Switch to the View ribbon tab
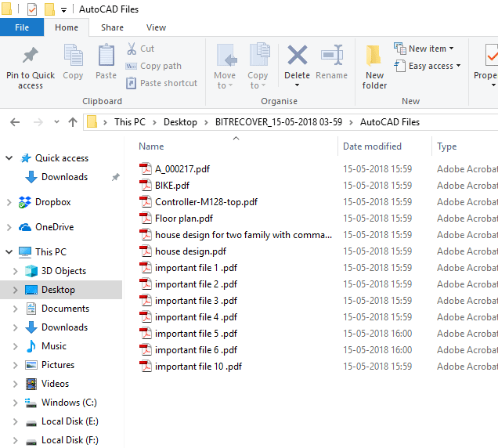Viewport: 498px width, 448px height. [x=156, y=27]
